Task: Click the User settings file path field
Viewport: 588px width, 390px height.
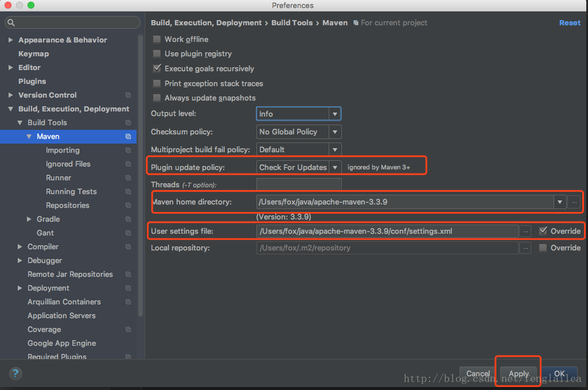Action: pyautogui.click(x=387, y=231)
